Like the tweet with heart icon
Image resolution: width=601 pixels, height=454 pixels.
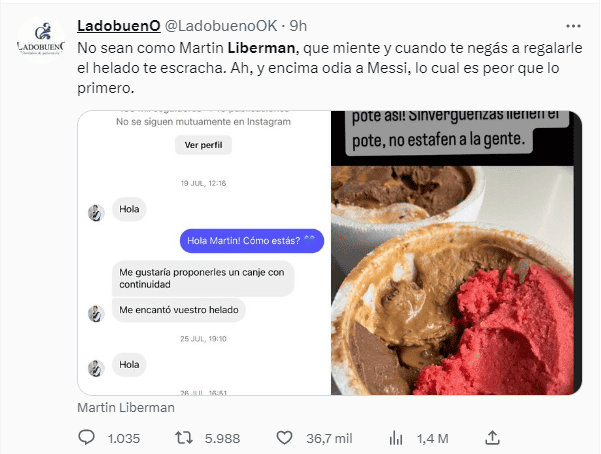(x=284, y=438)
